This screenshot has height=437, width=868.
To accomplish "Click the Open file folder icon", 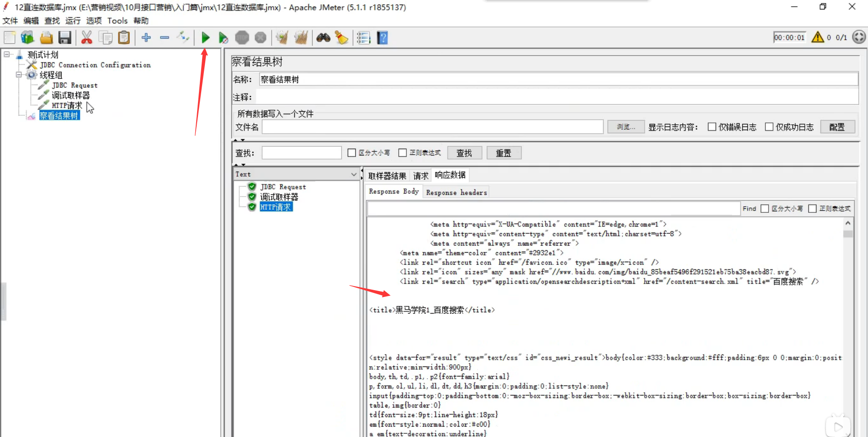I will pos(46,38).
